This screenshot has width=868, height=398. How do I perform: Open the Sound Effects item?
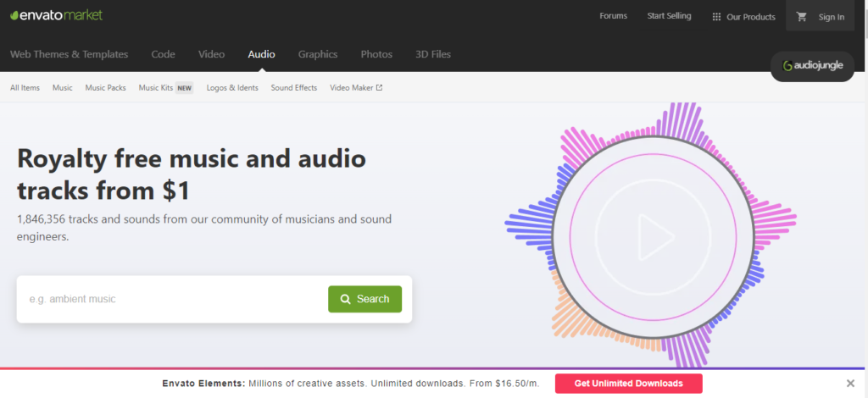click(x=294, y=87)
